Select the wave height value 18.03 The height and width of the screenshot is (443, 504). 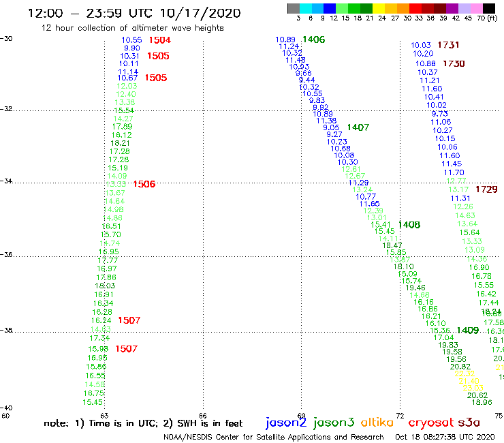coord(105,286)
